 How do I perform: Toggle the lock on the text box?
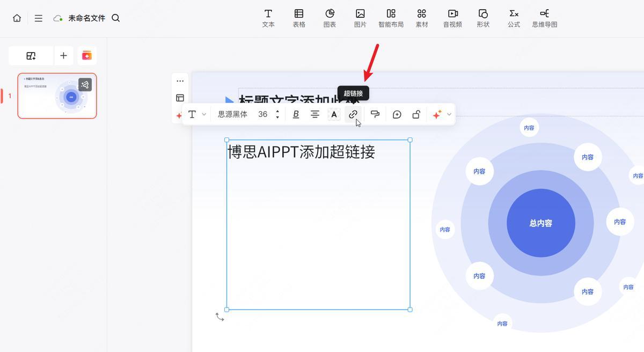pyautogui.click(x=416, y=114)
